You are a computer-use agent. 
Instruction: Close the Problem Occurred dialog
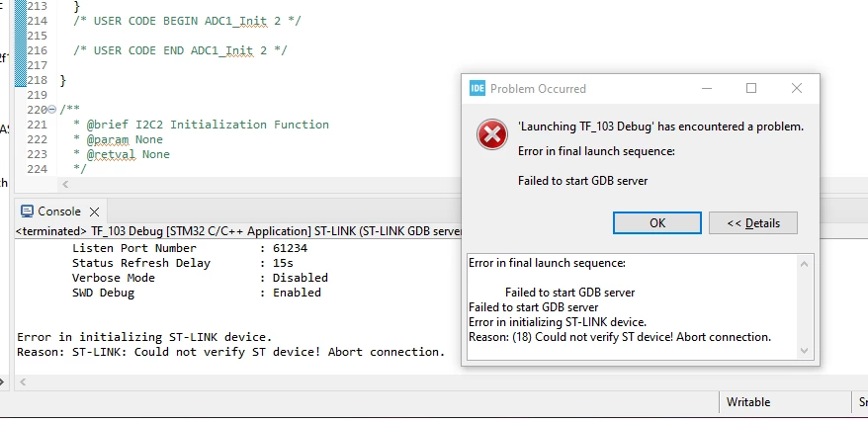[x=797, y=89]
